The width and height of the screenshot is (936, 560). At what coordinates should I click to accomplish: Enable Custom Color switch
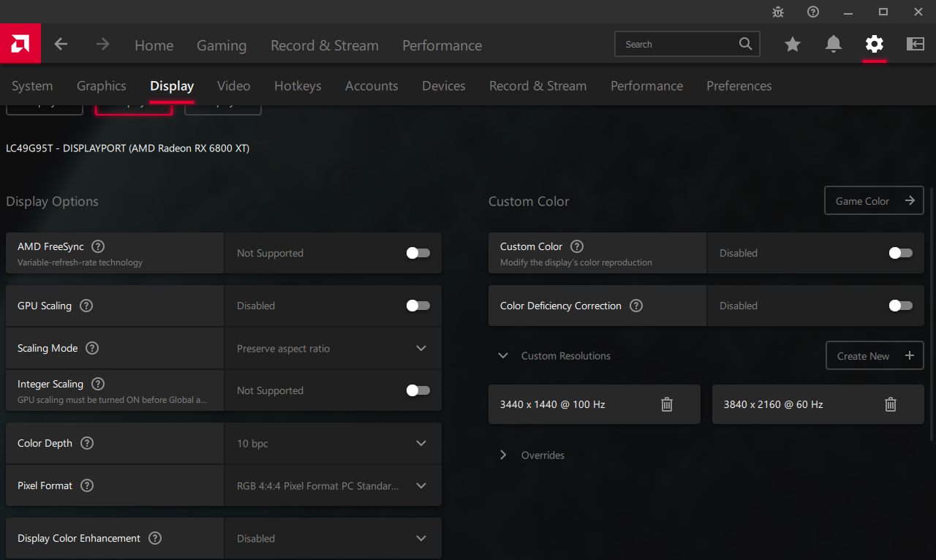pos(901,253)
